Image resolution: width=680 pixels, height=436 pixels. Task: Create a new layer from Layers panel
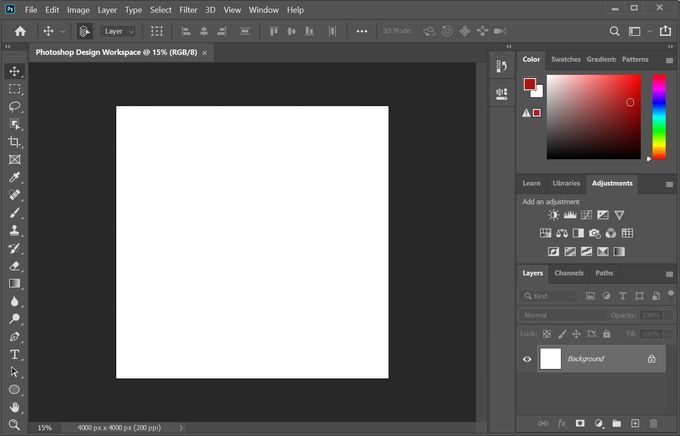(634, 423)
